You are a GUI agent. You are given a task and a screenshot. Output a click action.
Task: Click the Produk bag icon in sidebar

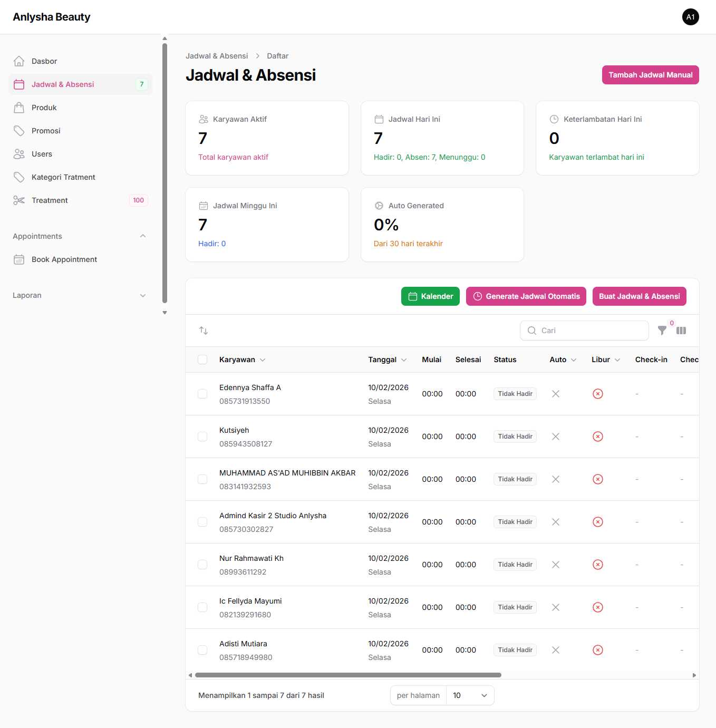tap(19, 108)
